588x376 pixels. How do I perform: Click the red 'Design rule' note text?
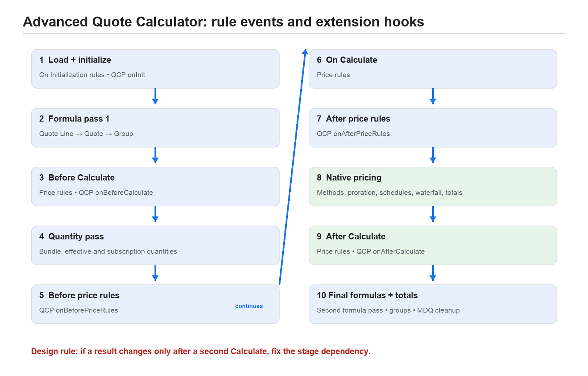tap(201, 351)
